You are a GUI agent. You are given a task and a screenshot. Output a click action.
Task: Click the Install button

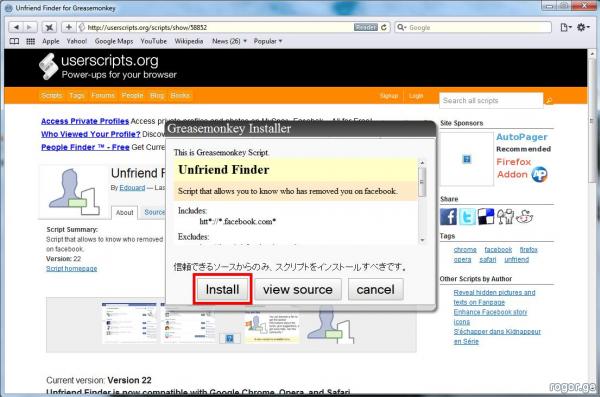tap(222, 289)
